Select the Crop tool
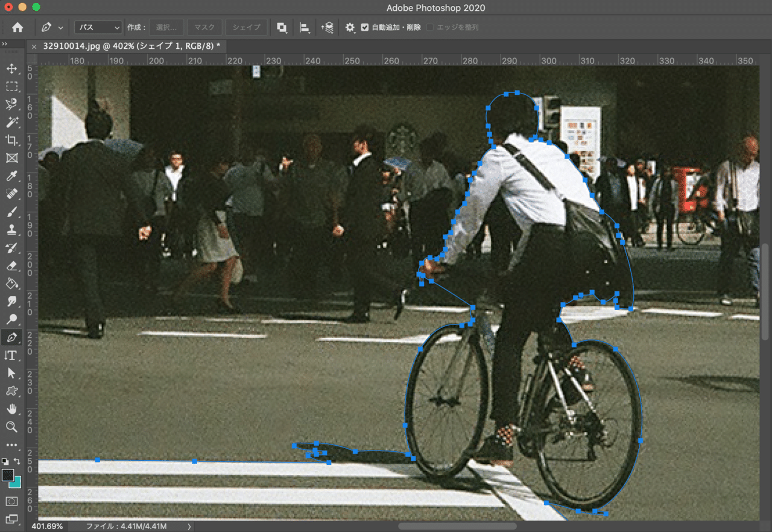 [x=11, y=141]
